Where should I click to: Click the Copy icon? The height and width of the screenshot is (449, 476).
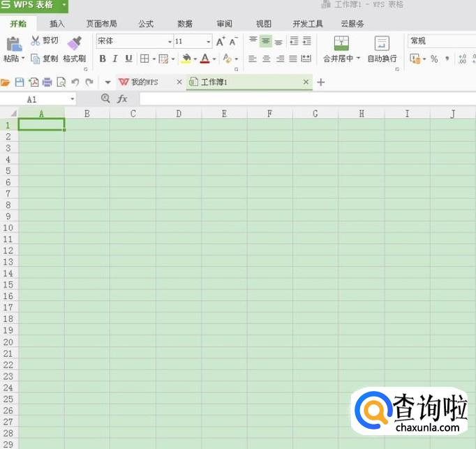35,59
